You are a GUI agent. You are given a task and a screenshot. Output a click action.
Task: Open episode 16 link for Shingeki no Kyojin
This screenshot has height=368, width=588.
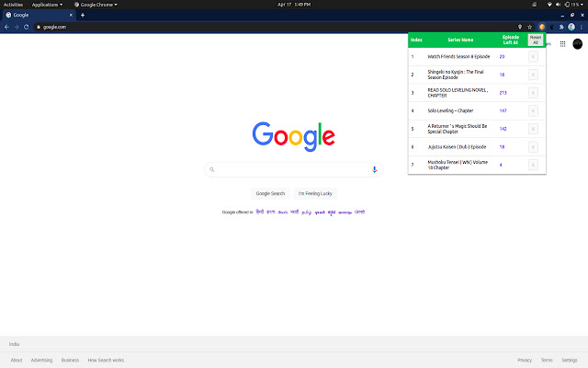point(502,75)
